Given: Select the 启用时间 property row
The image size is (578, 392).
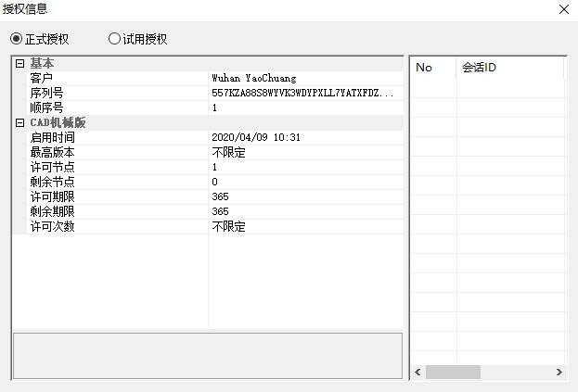Looking at the screenshot, I should [52, 137].
